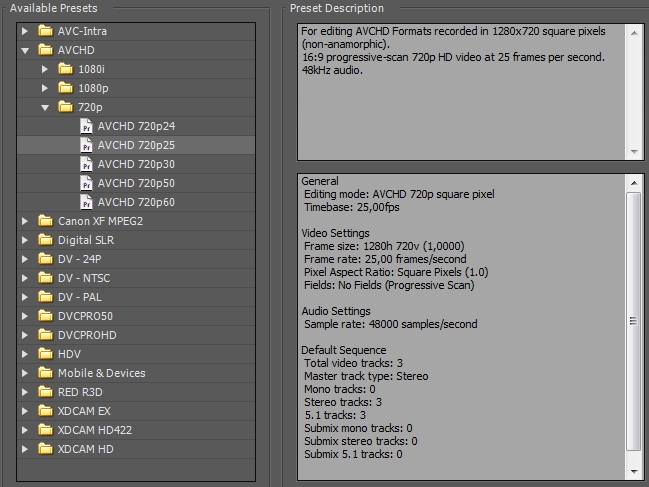Click the XDCAM EX folder icon
649x487 pixels.
click(x=46, y=411)
